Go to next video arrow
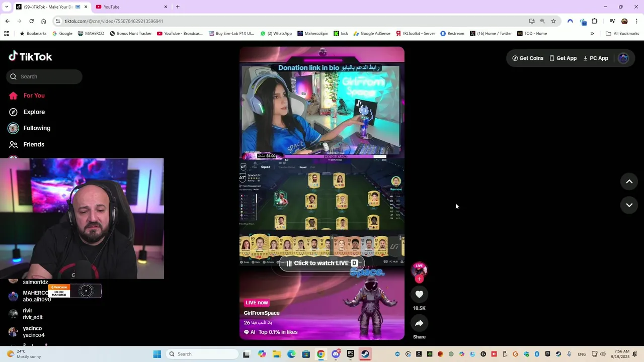Viewport: 644px width, 362px height. tap(629, 205)
